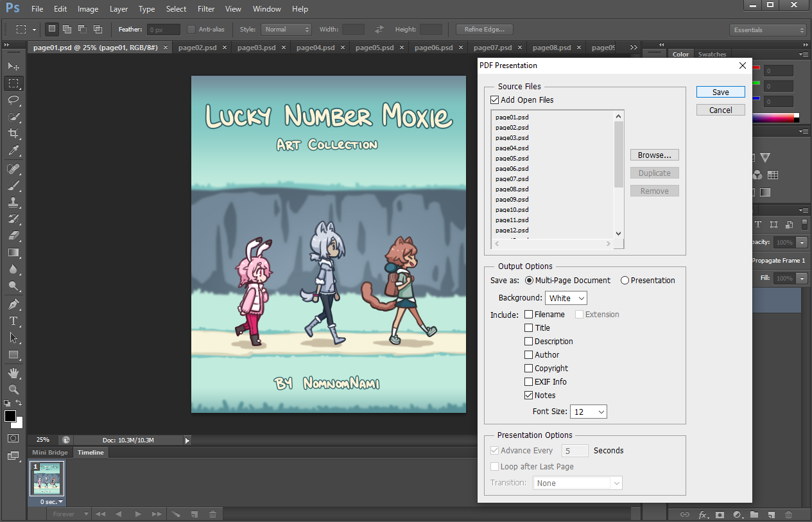Click the foreground color swatch

(10, 416)
